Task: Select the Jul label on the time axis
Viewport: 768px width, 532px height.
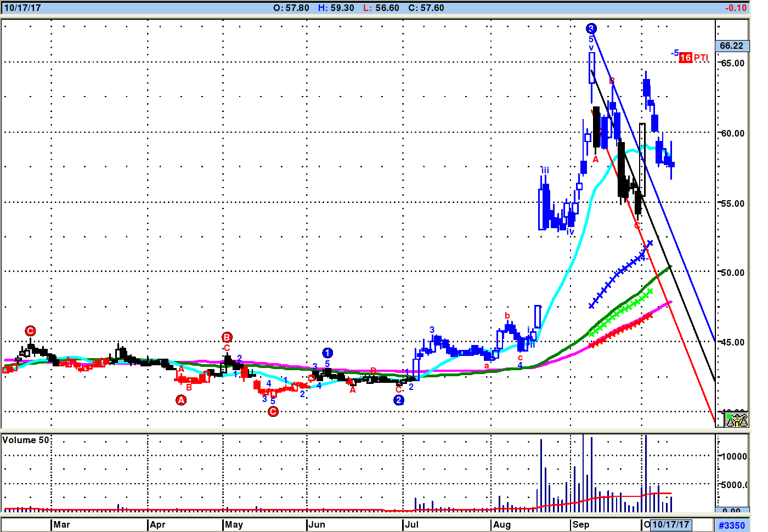Action: [x=411, y=524]
